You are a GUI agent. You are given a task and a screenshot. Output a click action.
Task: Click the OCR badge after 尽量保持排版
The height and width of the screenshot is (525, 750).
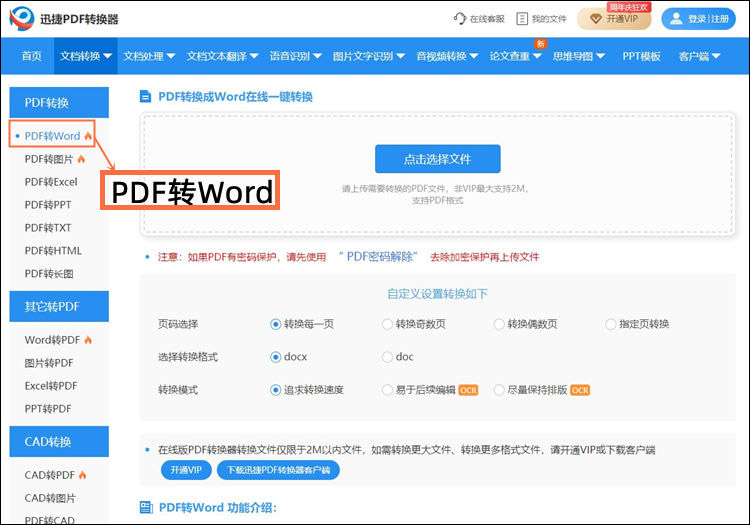(x=580, y=390)
